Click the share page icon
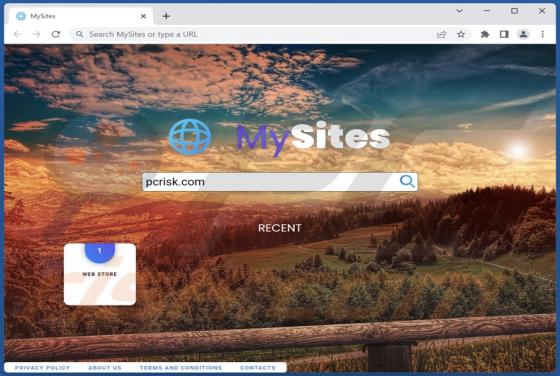Screen dimensions: 560x376 tap(441, 34)
